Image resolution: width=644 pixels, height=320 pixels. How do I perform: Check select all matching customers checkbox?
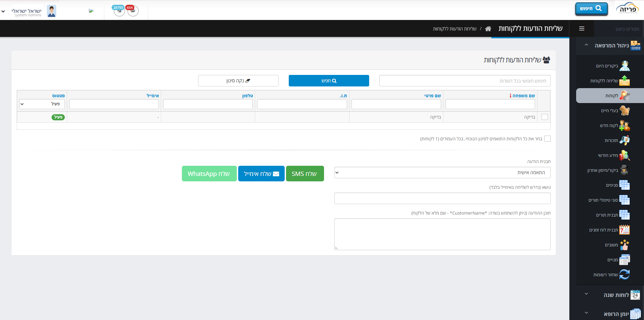pyautogui.click(x=547, y=139)
